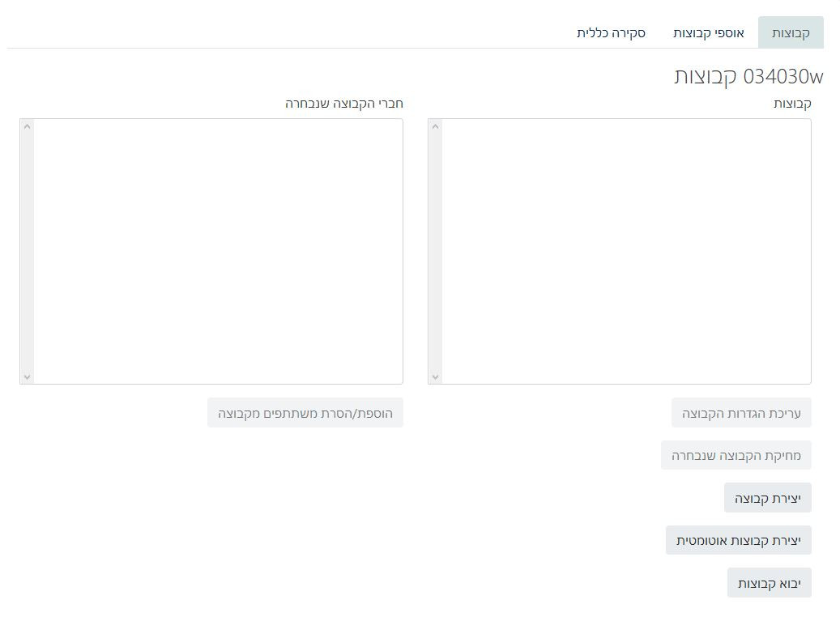Click the scrollbar track of the members list
The width and height of the screenshot is (840, 621).
click(27, 251)
